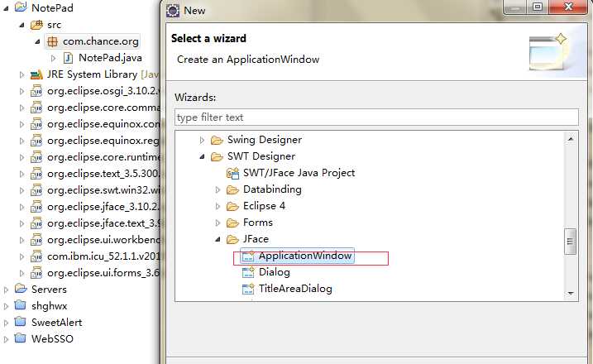Screen dimensions: 593x364
Task: Collapse the SWT Designer folder
Action: pos(202,156)
